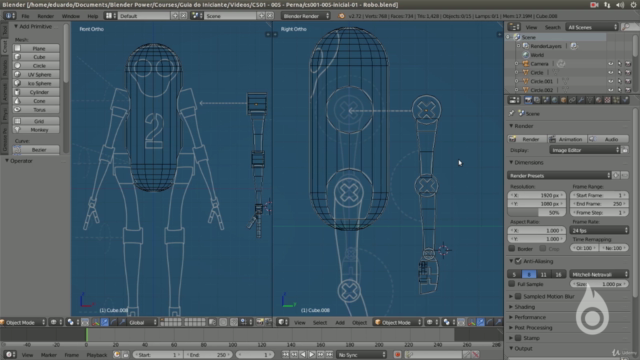Expand the Performance panel

pos(511,317)
